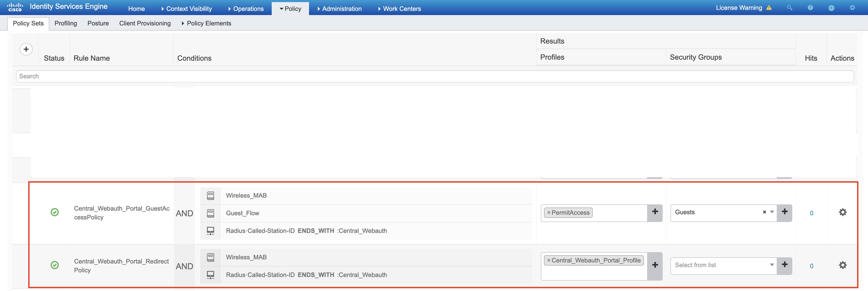Click the Central_Webauth_Portal_Profile profiles field
The height and width of the screenshot is (291, 868).
[594, 266]
